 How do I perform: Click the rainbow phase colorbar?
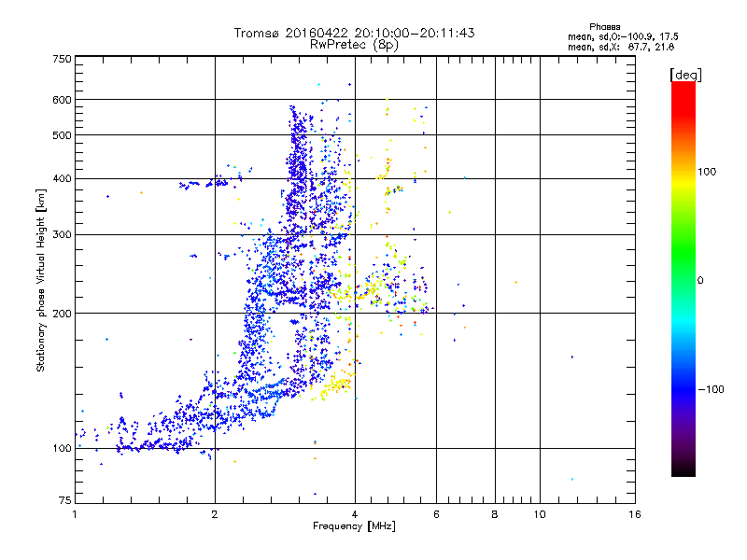684,278
